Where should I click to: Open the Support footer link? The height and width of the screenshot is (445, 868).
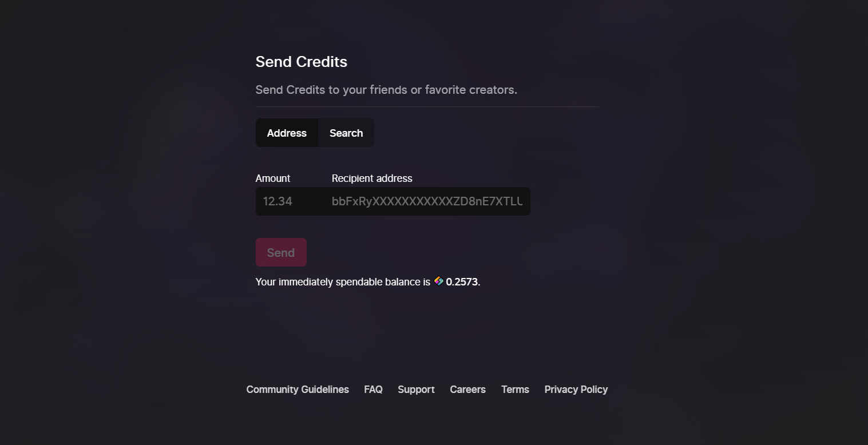click(416, 390)
